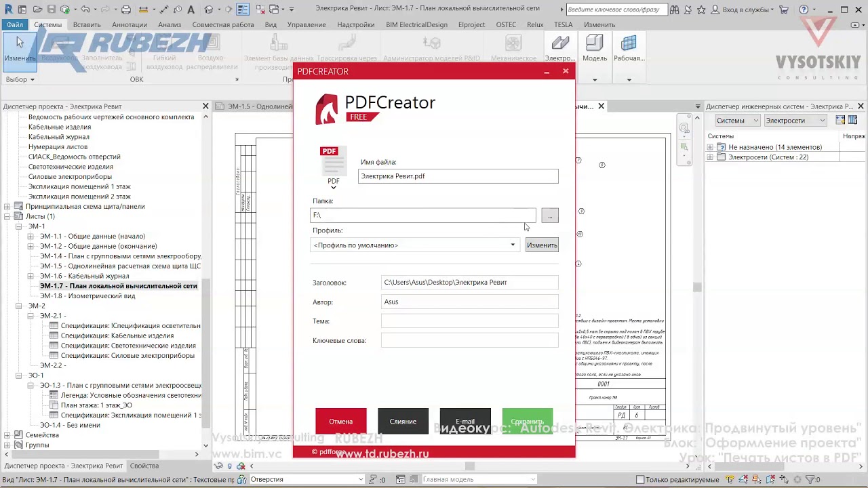The image size is (868, 488).
Task: Click Изменить button next to profile
Action: pyautogui.click(x=542, y=245)
